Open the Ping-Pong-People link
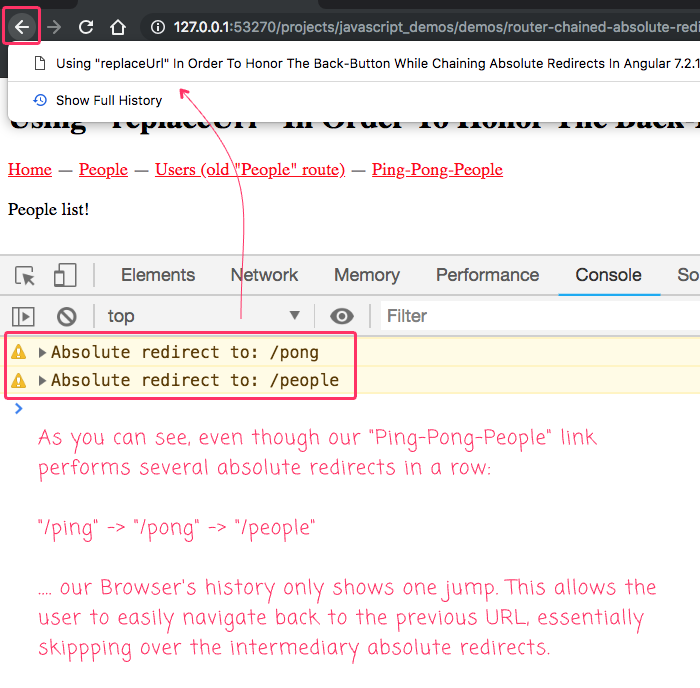This screenshot has width=700, height=688. click(437, 169)
